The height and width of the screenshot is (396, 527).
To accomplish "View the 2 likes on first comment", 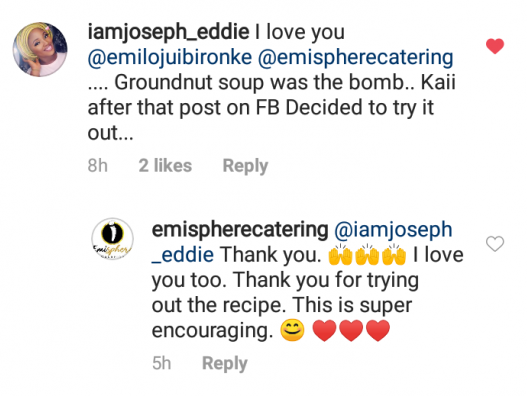I will pyautogui.click(x=165, y=165).
